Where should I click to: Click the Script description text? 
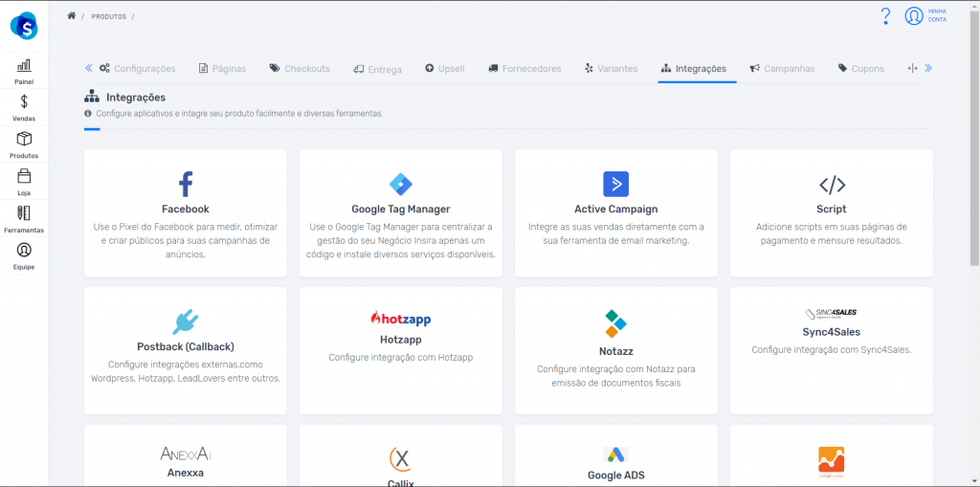(832, 233)
